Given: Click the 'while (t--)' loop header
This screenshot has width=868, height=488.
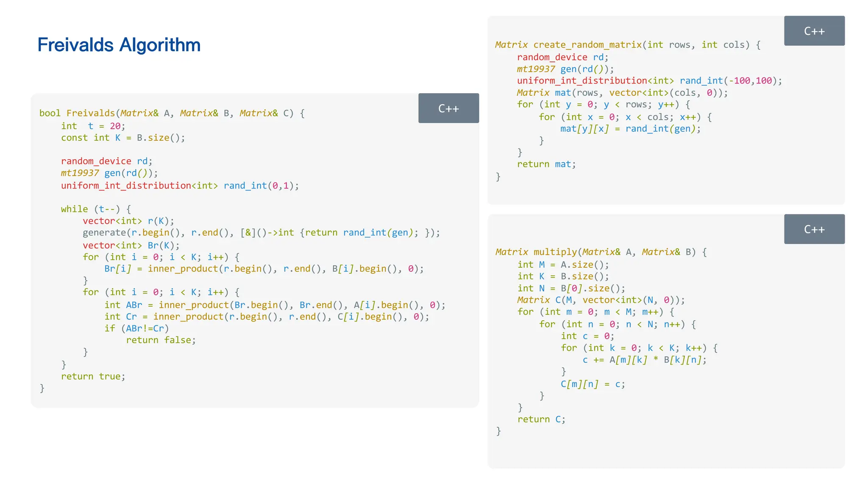Looking at the screenshot, I should (96, 209).
